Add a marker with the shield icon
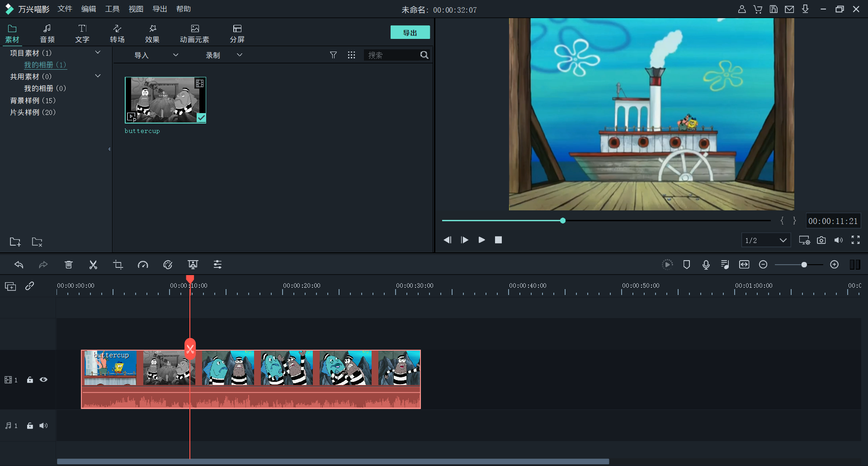This screenshot has height=466, width=868. click(x=686, y=265)
